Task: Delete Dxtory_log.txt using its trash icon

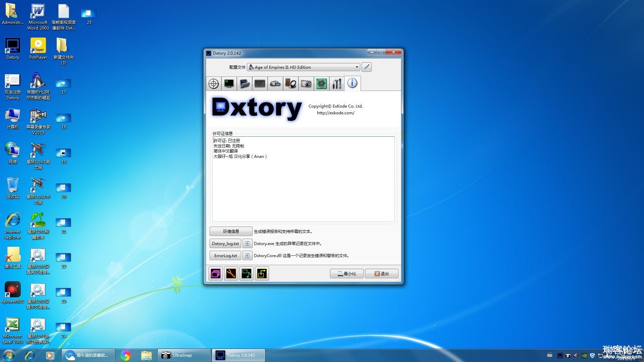Action: click(x=247, y=244)
